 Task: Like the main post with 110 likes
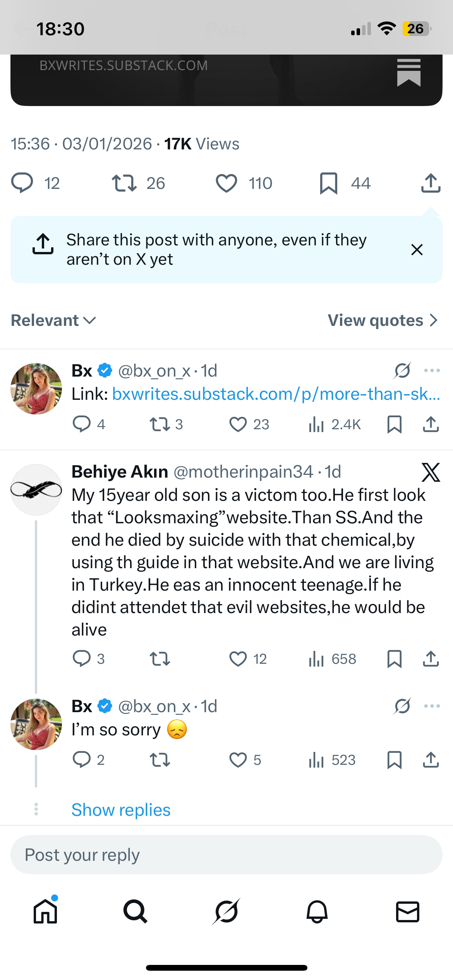[x=226, y=183]
